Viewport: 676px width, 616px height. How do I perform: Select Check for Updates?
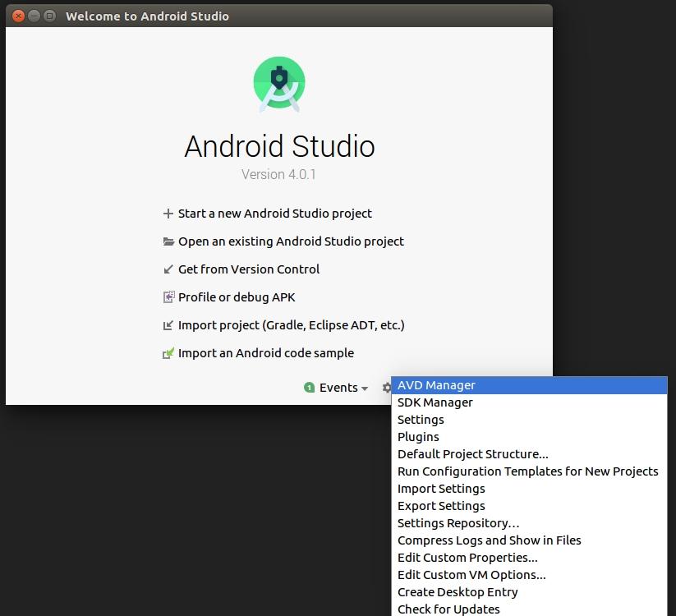coord(529,609)
